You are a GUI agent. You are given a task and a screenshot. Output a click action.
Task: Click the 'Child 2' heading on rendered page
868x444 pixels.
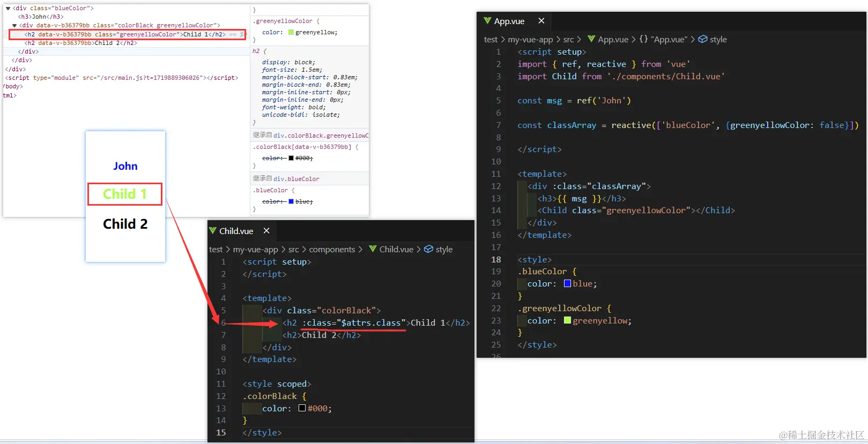[x=125, y=224]
